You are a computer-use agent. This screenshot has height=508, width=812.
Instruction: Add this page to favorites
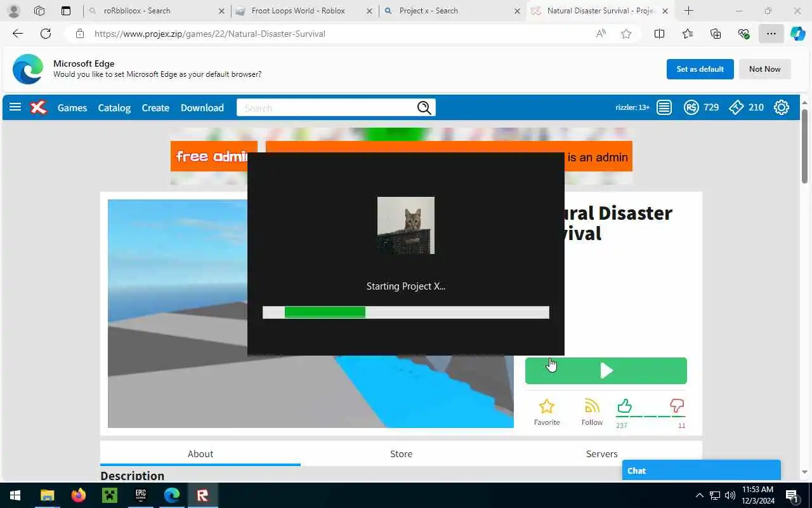pos(626,34)
